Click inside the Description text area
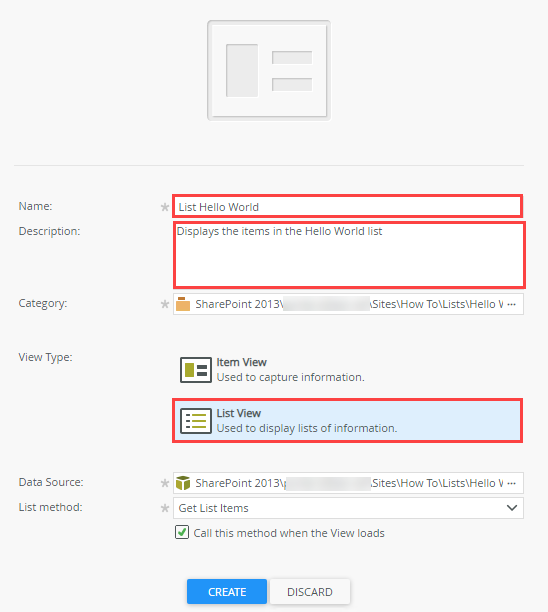The image size is (548, 612). coord(349,255)
